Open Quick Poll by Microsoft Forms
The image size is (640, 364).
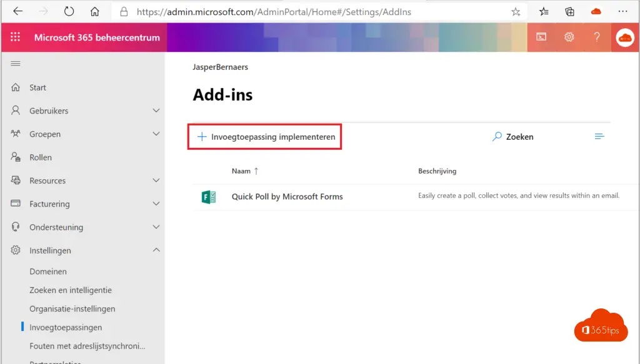[x=287, y=197]
